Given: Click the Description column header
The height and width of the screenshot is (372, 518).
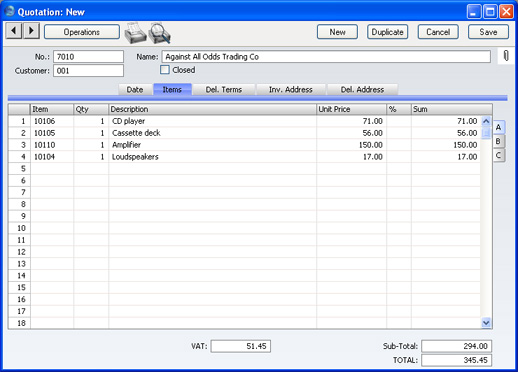Looking at the screenshot, I should tap(212, 109).
